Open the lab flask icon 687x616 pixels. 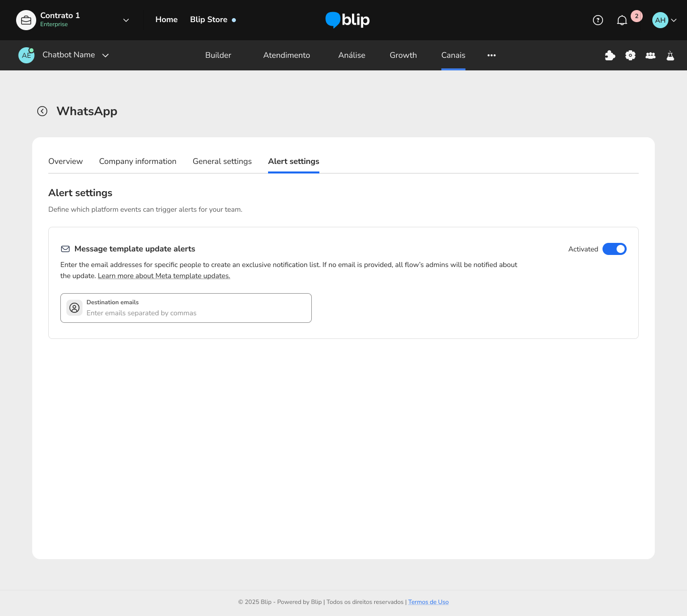pos(670,55)
